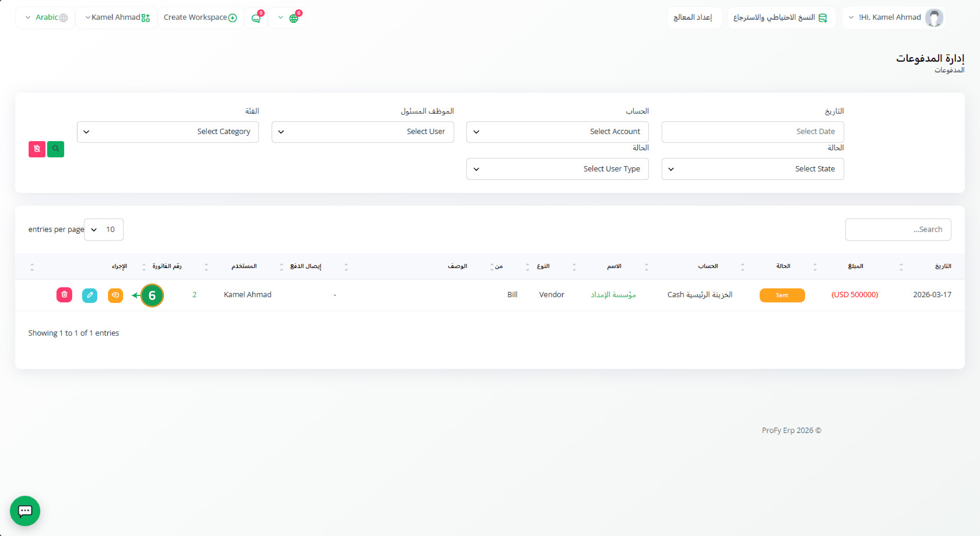Expand the Arabic language selector

point(45,18)
